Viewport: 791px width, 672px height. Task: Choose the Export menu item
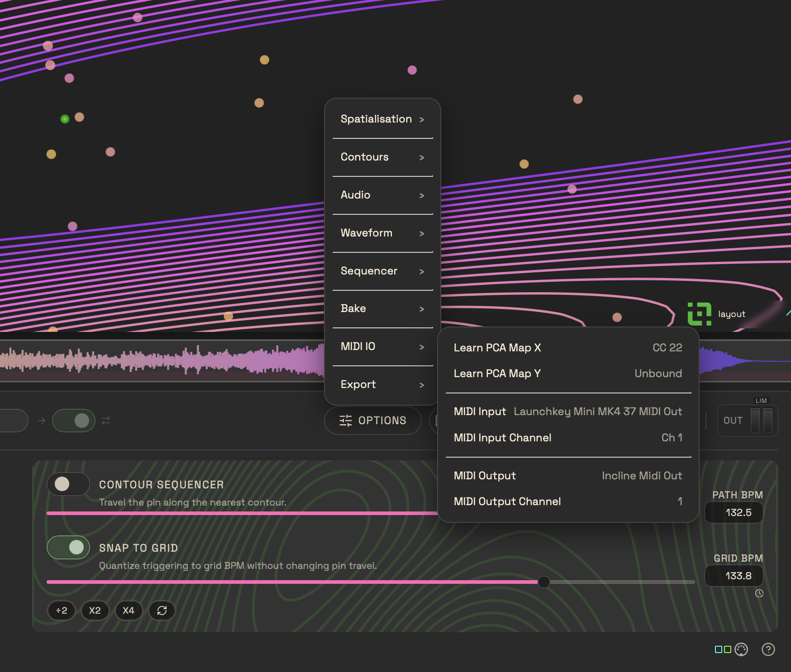[x=382, y=384]
